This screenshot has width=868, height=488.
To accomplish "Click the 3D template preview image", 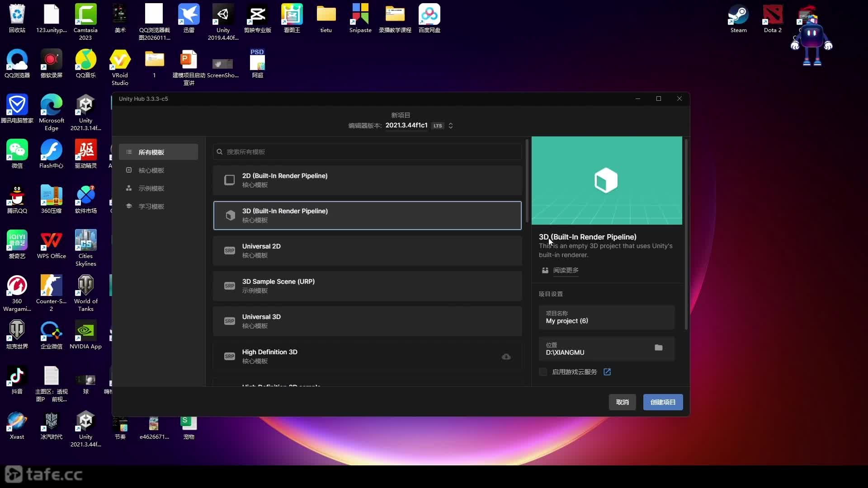I will point(607,181).
